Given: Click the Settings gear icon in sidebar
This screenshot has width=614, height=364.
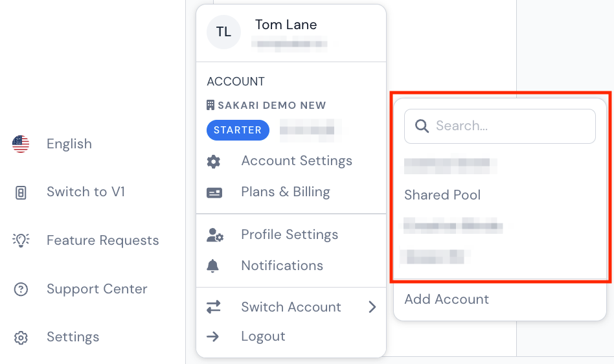Looking at the screenshot, I should click(x=21, y=337).
